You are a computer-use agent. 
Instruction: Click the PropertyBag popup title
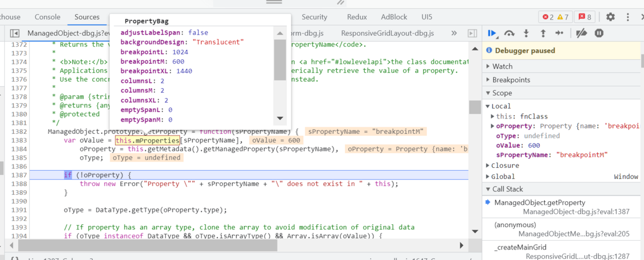pos(146,21)
